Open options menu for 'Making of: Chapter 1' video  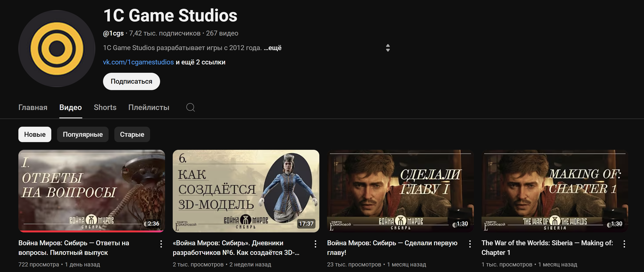(x=624, y=244)
